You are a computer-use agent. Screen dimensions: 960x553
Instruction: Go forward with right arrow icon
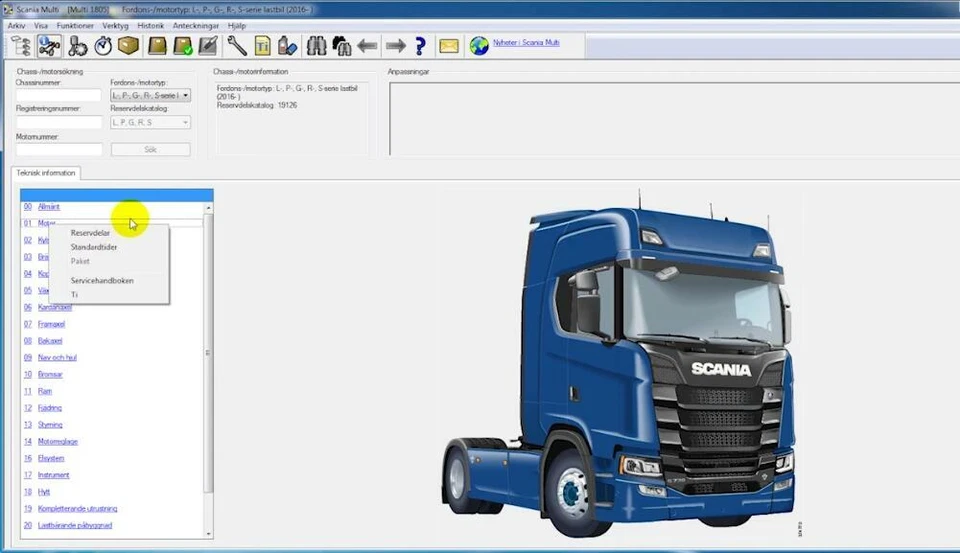(396, 46)
